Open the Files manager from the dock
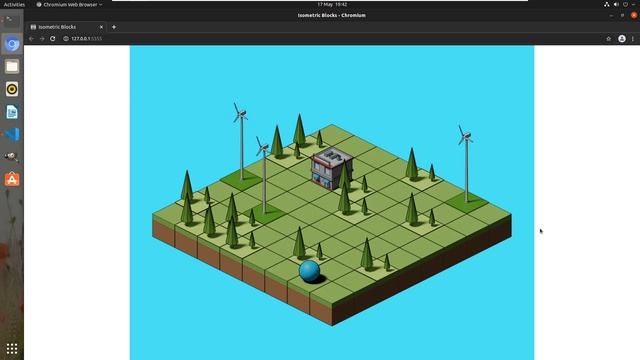This screenshot has height=360, width=640. coord(12,66)
